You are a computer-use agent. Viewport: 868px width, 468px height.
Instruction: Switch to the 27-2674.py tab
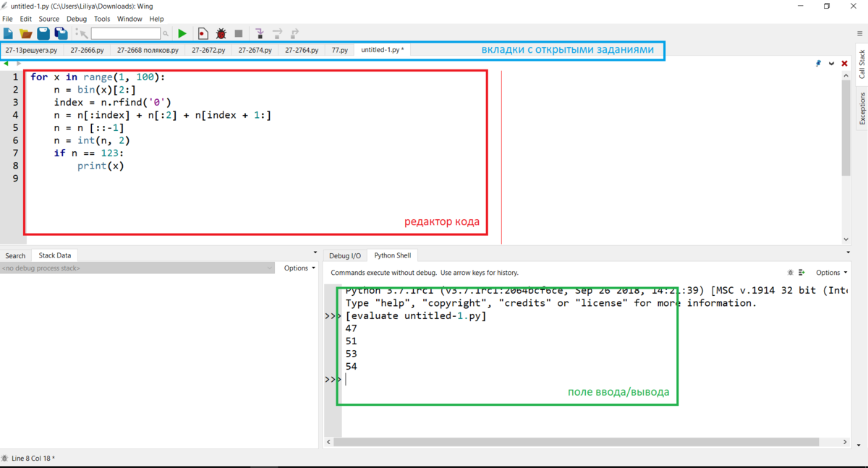[255, 51]
